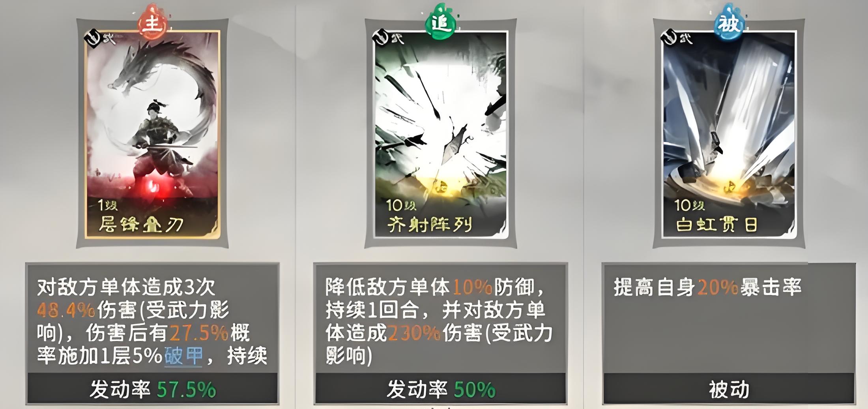Tap the 10级 label on 齐射阵列 card

click(401, 205)
